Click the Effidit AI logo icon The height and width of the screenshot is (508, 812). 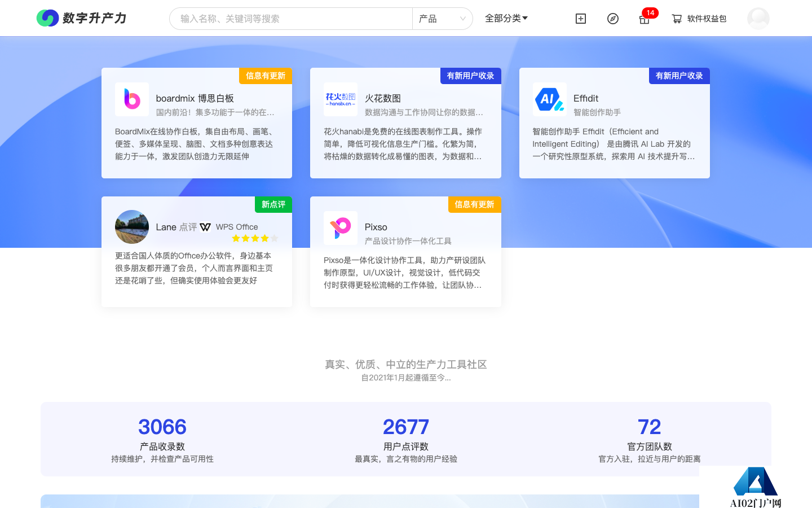pyautogui.click(x=550, y=99)
